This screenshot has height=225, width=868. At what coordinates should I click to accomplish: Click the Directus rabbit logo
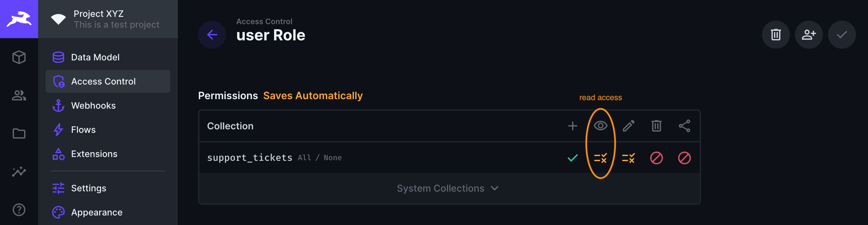(19, 19)
